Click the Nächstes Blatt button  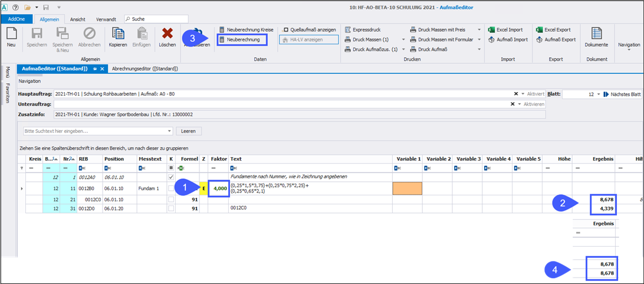[x=622, y=94]
